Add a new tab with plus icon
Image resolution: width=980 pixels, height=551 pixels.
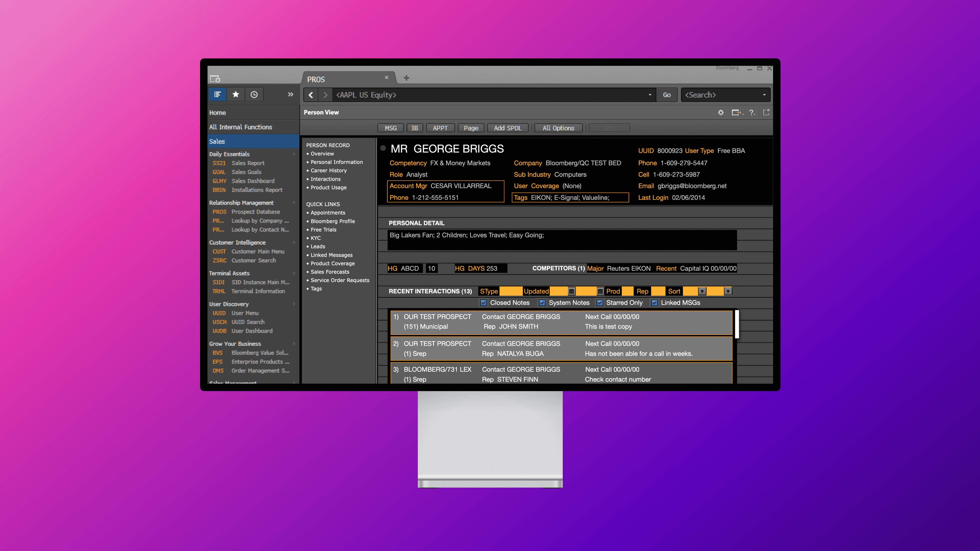click(406, 78)
